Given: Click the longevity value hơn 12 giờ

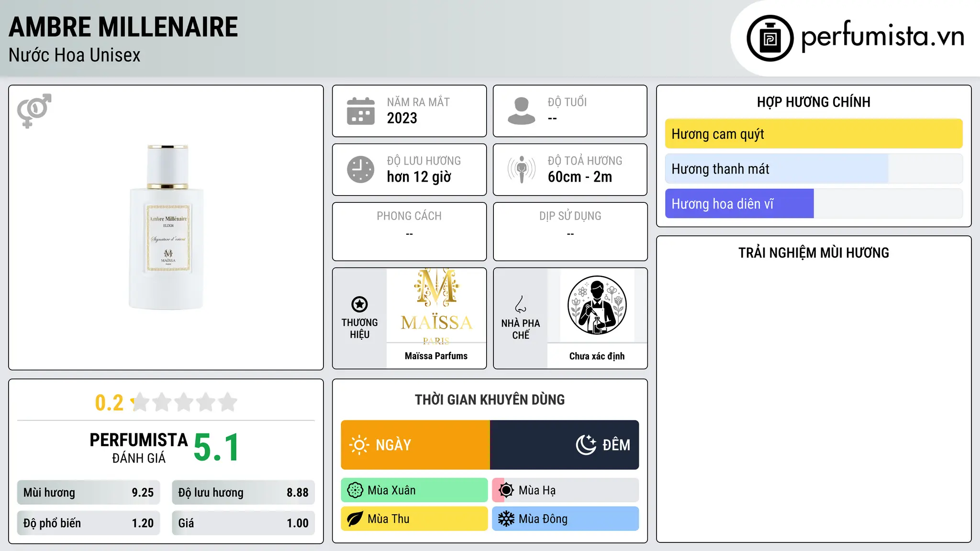Looking at the screenshot, I should coord(419,177).
